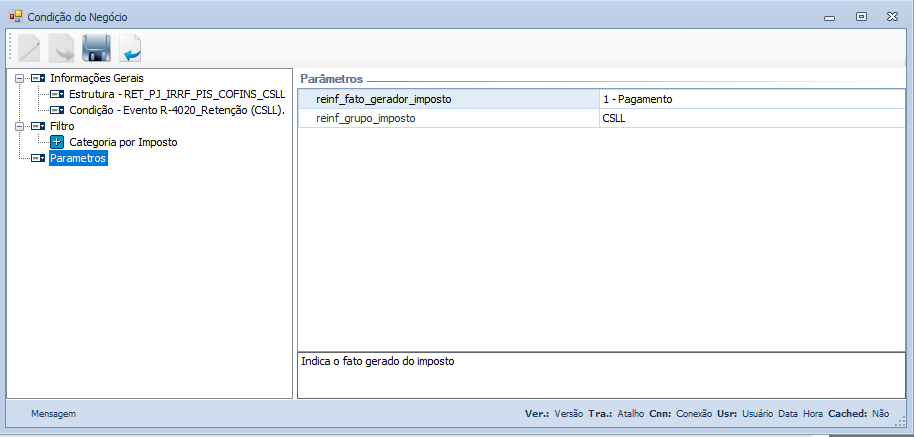Select the Filtro tree item
Viewport: 914px width, 437px height.
click(x=62, y=126)
